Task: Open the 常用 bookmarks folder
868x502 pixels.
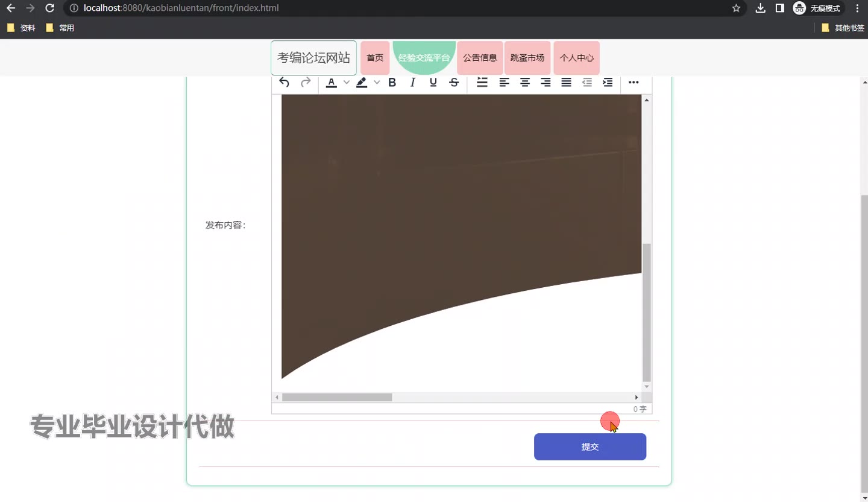Action: pos(60,28)
